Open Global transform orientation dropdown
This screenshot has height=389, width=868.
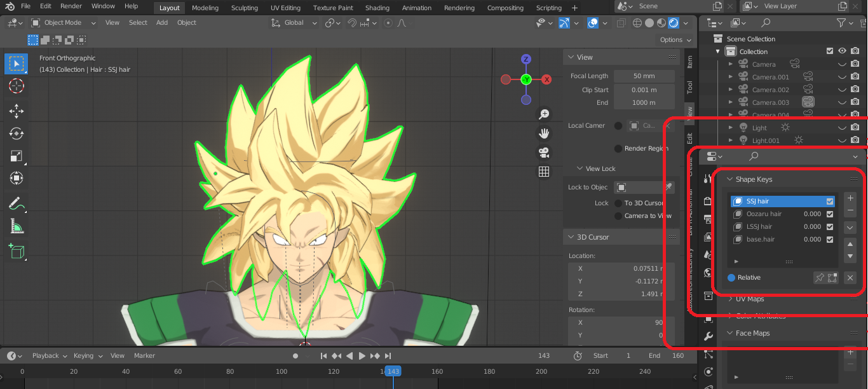pos(294,23)
